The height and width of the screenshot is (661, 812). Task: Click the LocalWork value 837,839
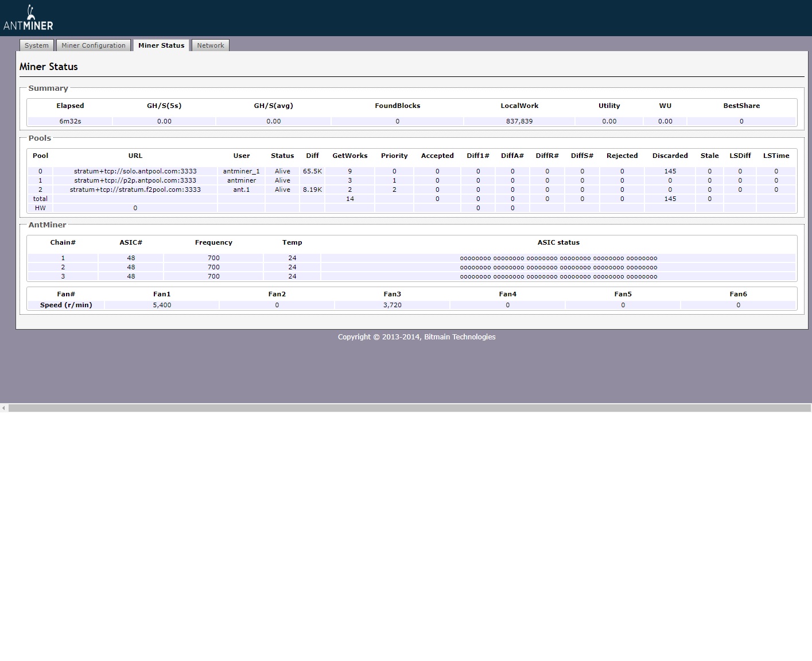(519, 121)
